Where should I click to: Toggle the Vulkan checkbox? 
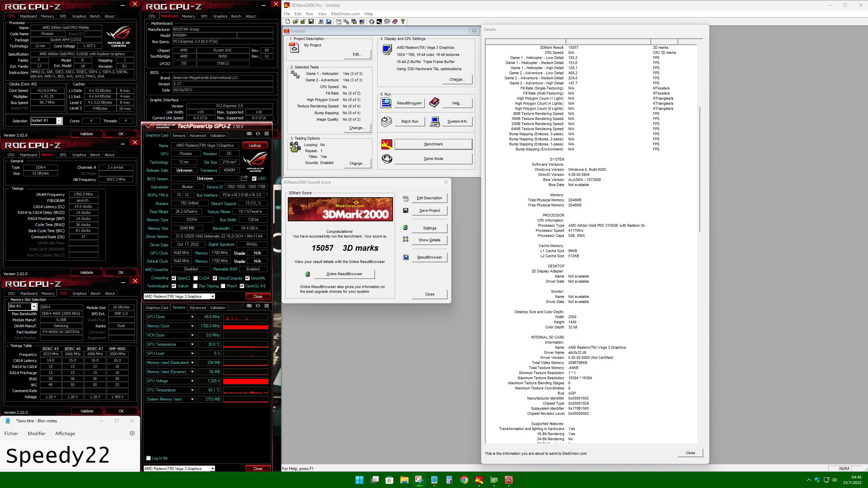(174, 286)
